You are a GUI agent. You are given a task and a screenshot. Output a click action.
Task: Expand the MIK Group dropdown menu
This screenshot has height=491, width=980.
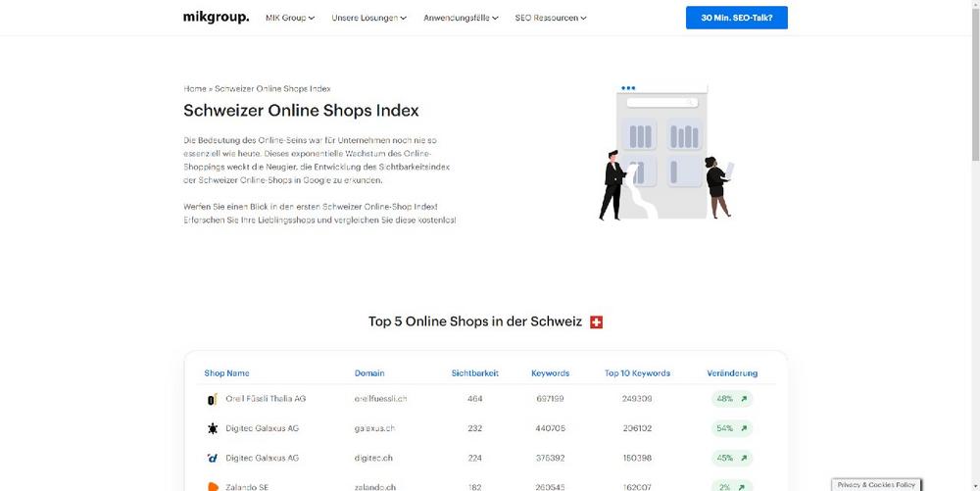[290, 18]
